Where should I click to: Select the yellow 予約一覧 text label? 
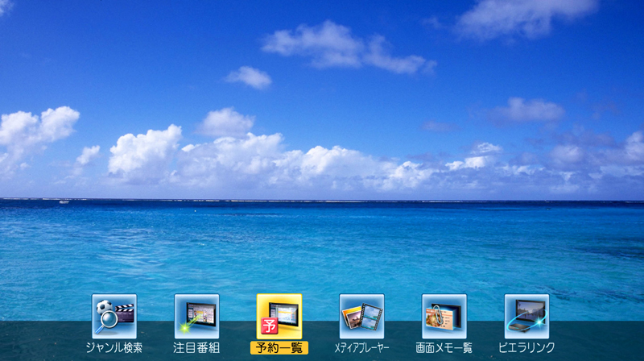(279, 348)
